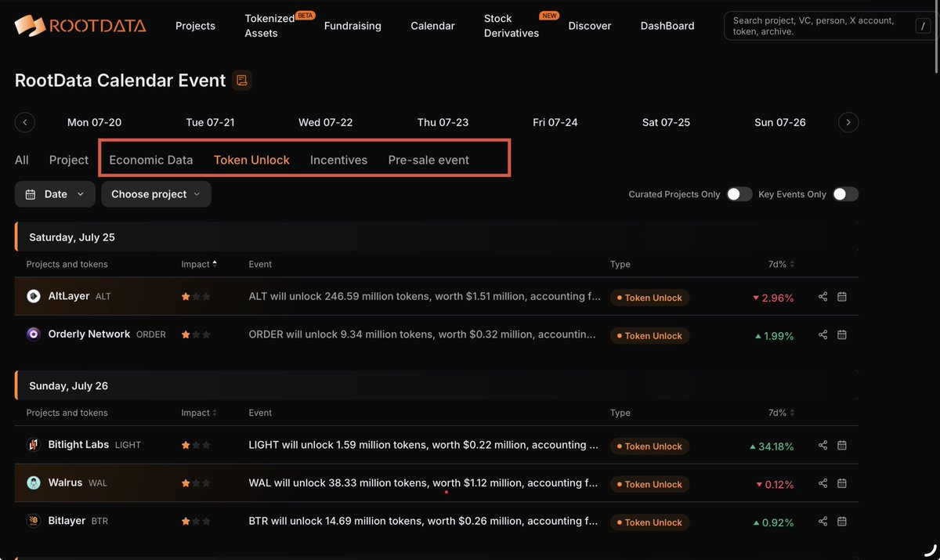Select Wed 07-22 in date strip

(325, 122)
